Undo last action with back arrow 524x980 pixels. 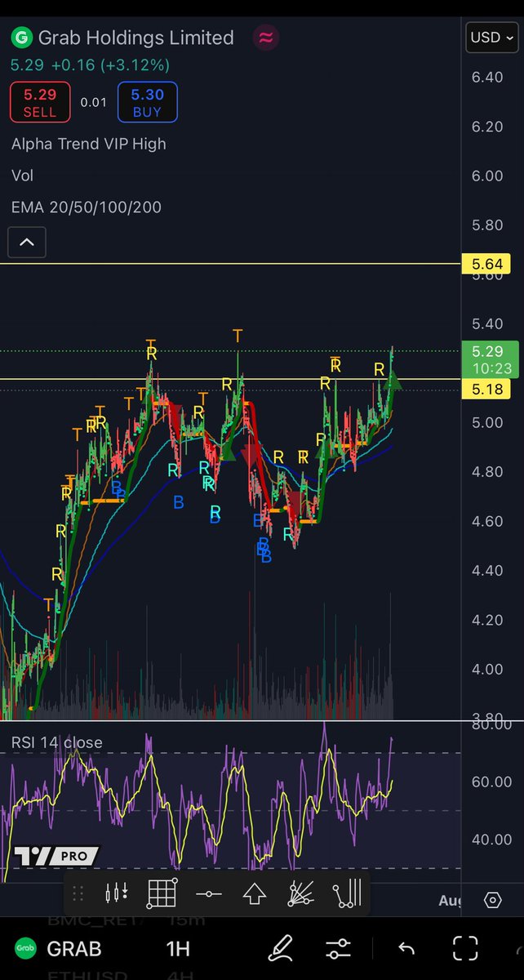pyautogui.click(x=406, y=948)
